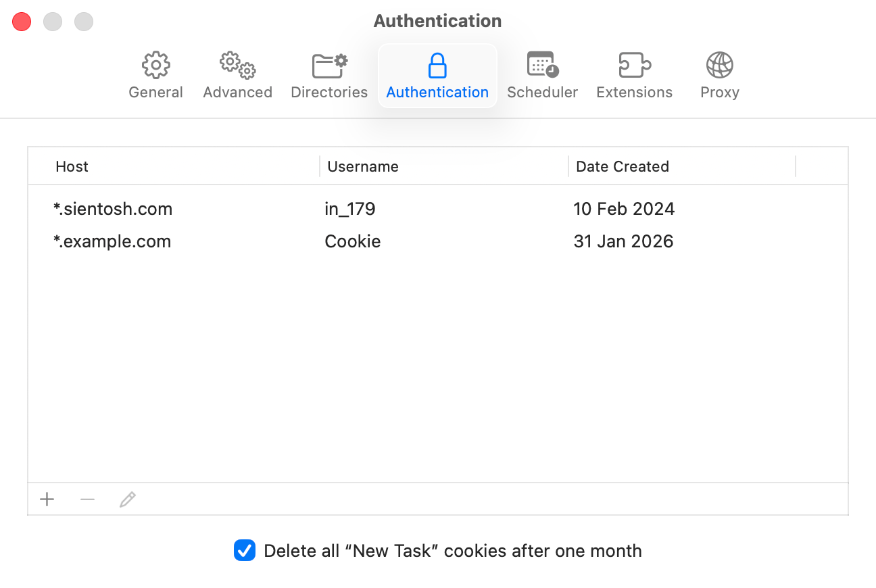This screenshot has height=588, width=876.
Task: Click the Cookie username entry
Action: [352, 241]
